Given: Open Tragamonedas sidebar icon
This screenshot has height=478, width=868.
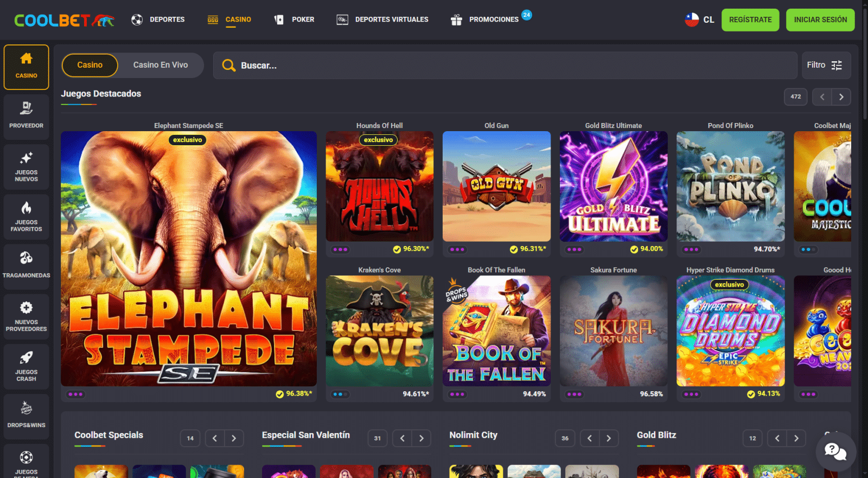Looking at the screenshot, I should pos(27,267).
